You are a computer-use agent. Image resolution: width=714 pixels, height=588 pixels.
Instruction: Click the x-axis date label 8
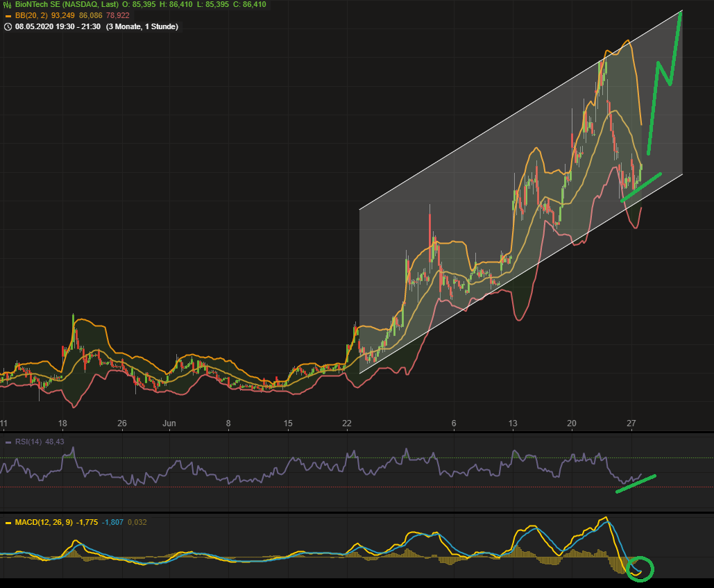tap(228, 423)
